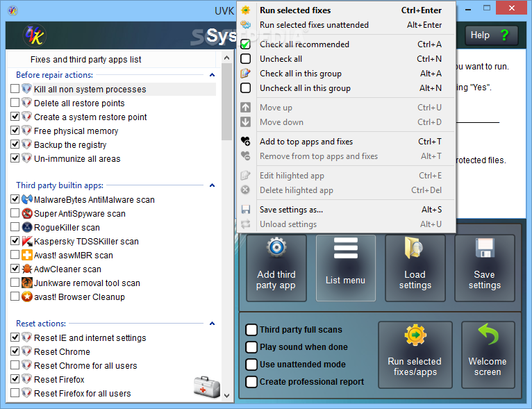Enable Third party full scans

tap(251, 330)
